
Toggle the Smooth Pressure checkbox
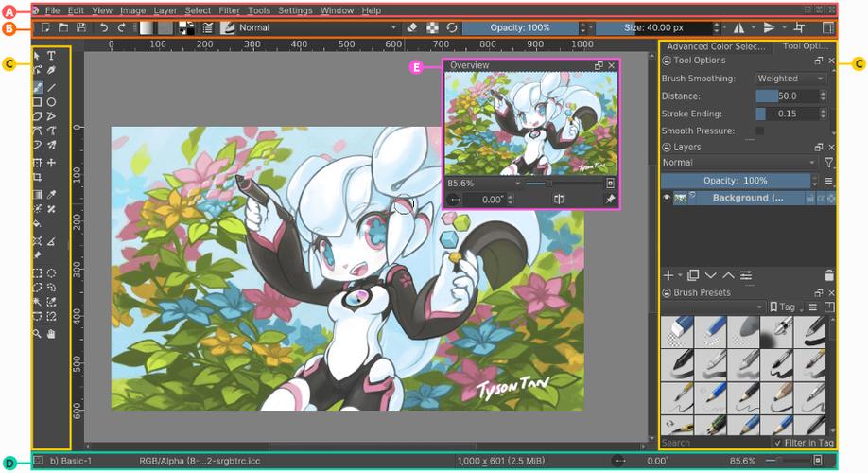coord(760,131)
